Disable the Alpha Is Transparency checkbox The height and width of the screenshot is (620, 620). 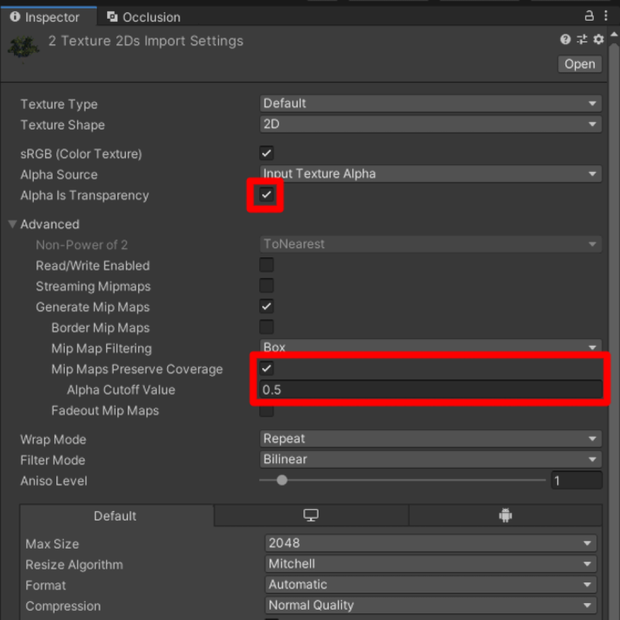pyautogui.click(x=266, y=195)
